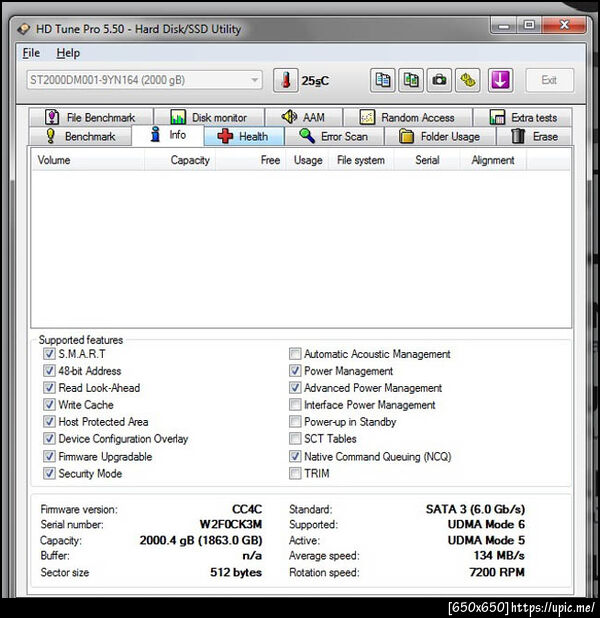The width and height of the screenshot is (600, 618).
Task: Click the Exit button
Action: click(550, 80)
